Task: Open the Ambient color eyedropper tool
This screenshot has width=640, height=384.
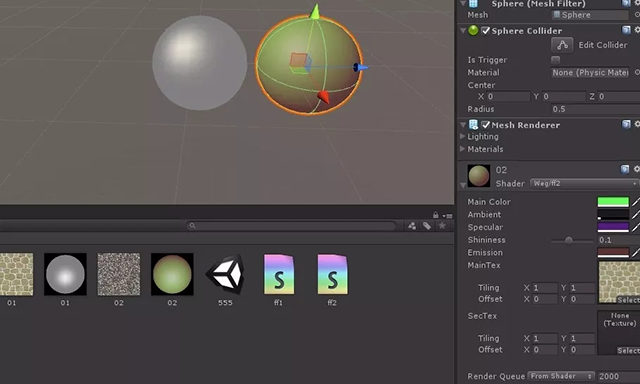Action: click(636, 214)
